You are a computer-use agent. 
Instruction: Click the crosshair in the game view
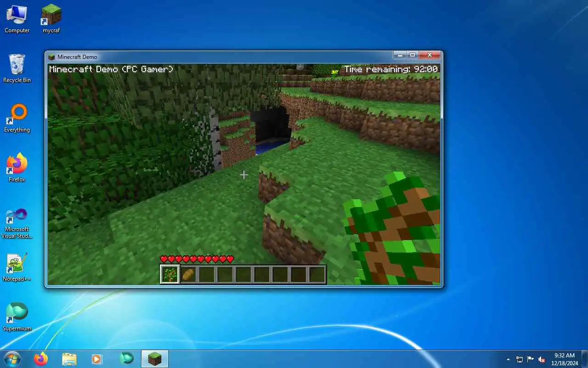click(x=243, y=175)
